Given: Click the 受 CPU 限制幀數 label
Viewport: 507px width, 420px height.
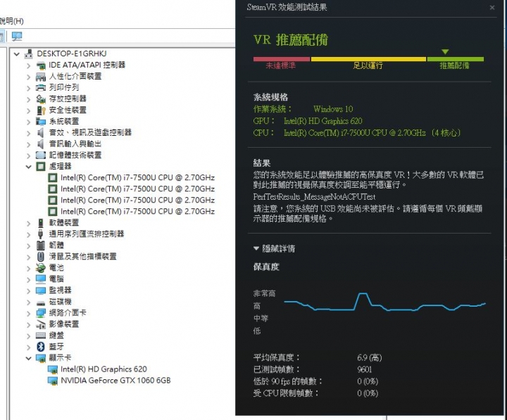Looking at the screenshot, I should [286, 393].
